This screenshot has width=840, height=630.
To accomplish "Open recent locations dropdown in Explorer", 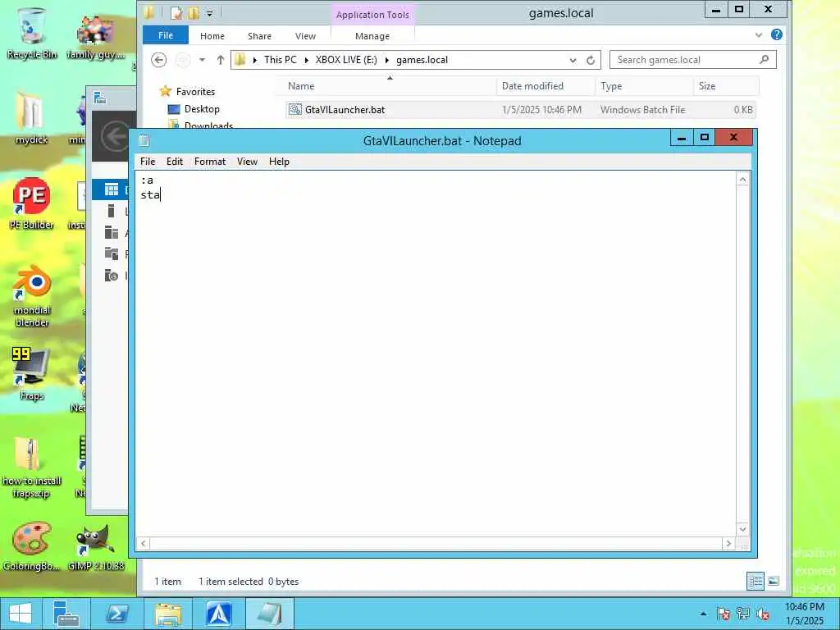I will click(202, 60).
